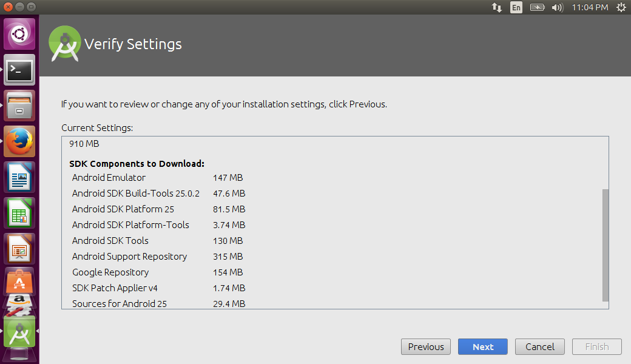Go back with the Previous button
This screenshot has width=631, height=364.
click(426, 346)
